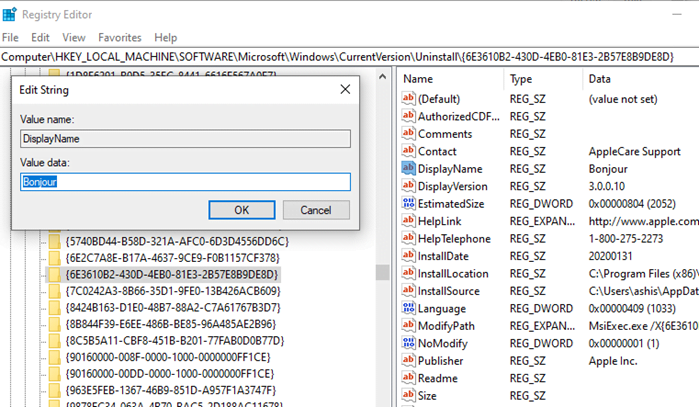Click the Value data field containing Bonjour
The height and width of the screenshot is (407, 699).
coord(185,182)
